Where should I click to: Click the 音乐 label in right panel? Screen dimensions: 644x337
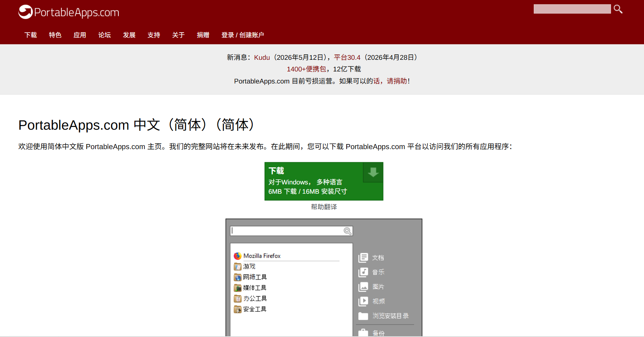(378, 272)
